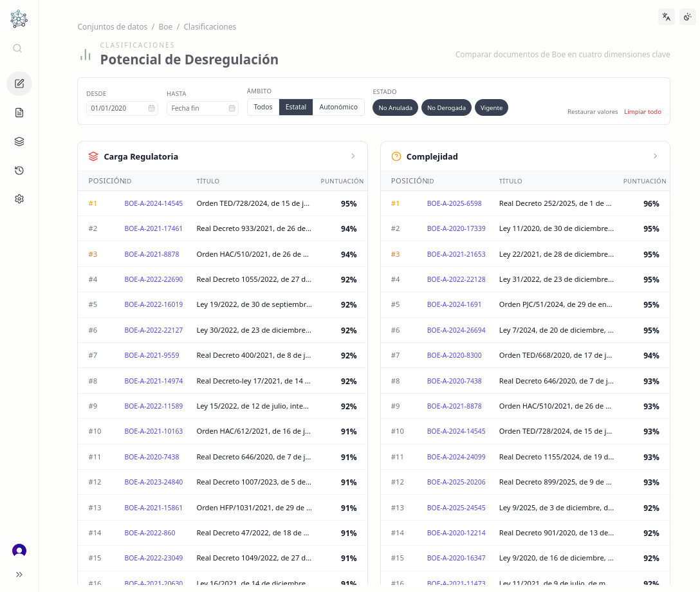Open the documents icon in the sidebar
The height and width of the screenshot is (592, 700).
pos(19,112)
